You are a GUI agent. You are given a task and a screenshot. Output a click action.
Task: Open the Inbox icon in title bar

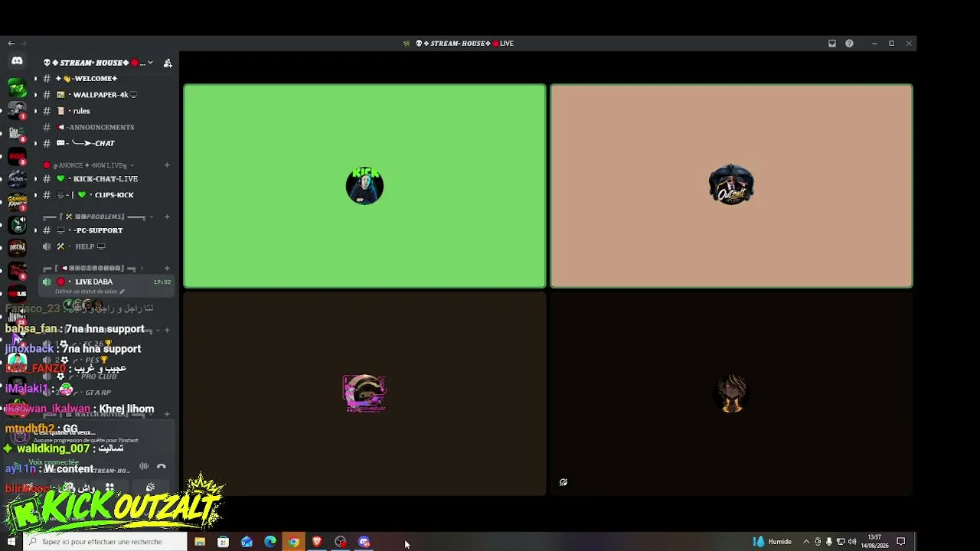[x=832, y=44]
